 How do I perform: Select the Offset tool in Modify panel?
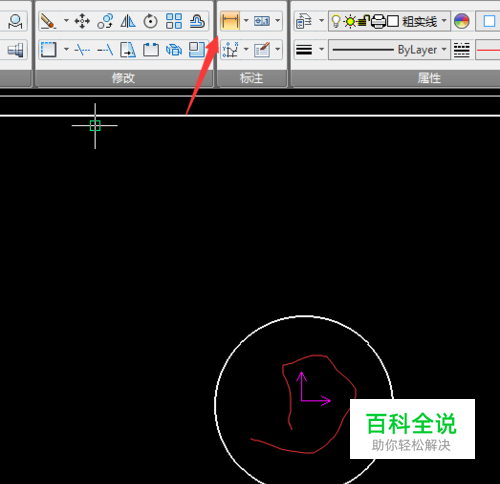click(x=197, y=21)
